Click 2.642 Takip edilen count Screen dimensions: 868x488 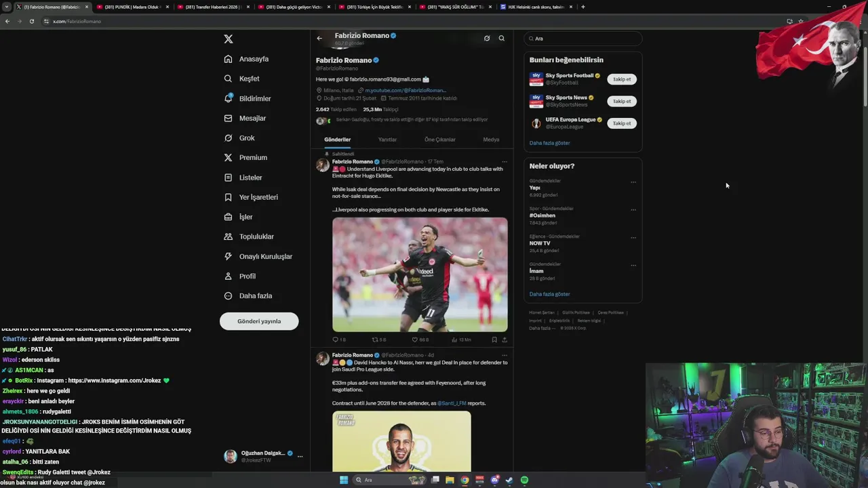pyautogui.click(x=336, y=109)
